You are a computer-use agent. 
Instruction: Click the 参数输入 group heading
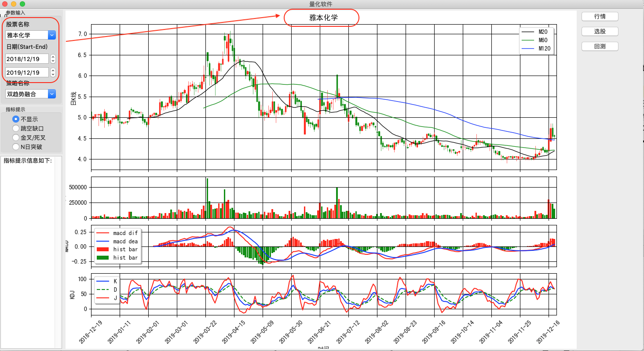click(x=15, y=13)
